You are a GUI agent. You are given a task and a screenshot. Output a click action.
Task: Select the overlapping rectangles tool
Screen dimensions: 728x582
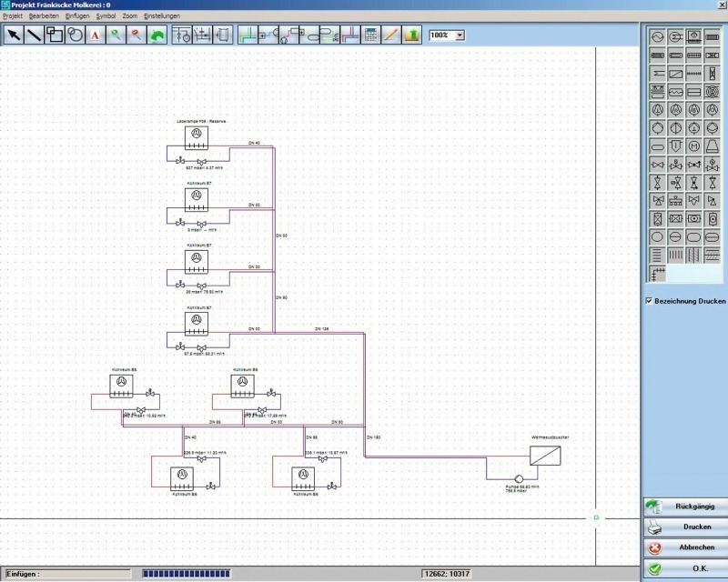55,35
